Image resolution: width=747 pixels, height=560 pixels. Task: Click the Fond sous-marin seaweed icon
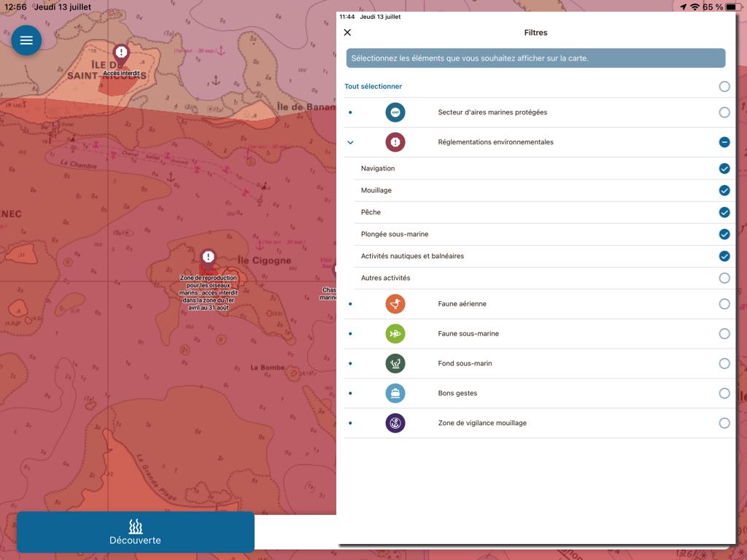[x=395, y=363]
